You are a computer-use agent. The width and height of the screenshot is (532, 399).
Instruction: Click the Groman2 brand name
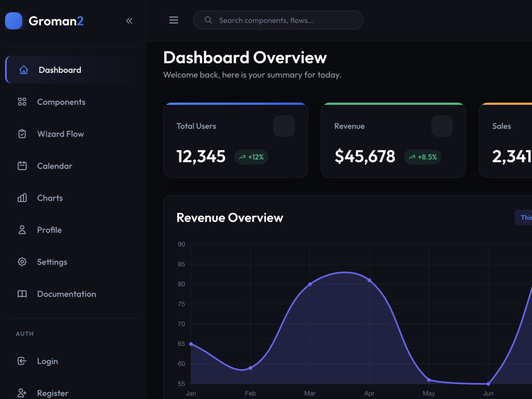[x=56, y=21]
